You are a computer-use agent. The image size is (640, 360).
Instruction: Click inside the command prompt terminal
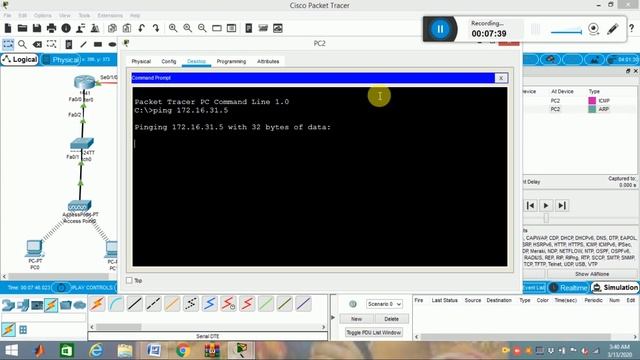320,176
